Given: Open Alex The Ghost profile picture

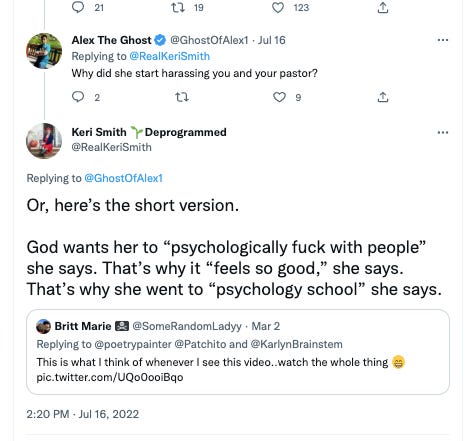Looking at the screenshot, I should 44,51.
